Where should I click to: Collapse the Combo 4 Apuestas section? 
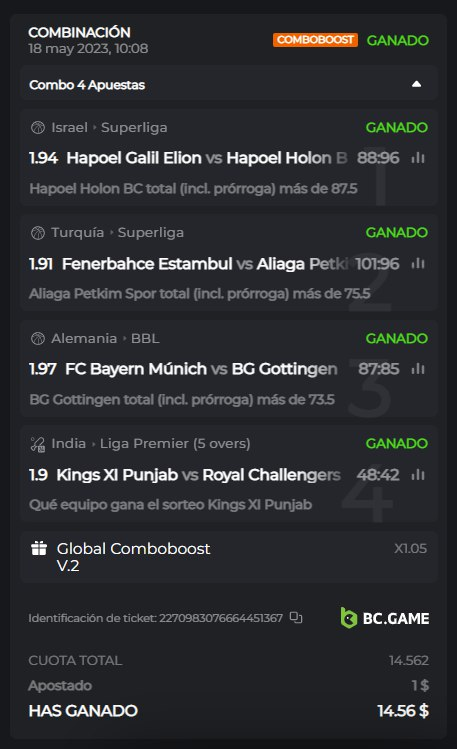tap(416, 84)
